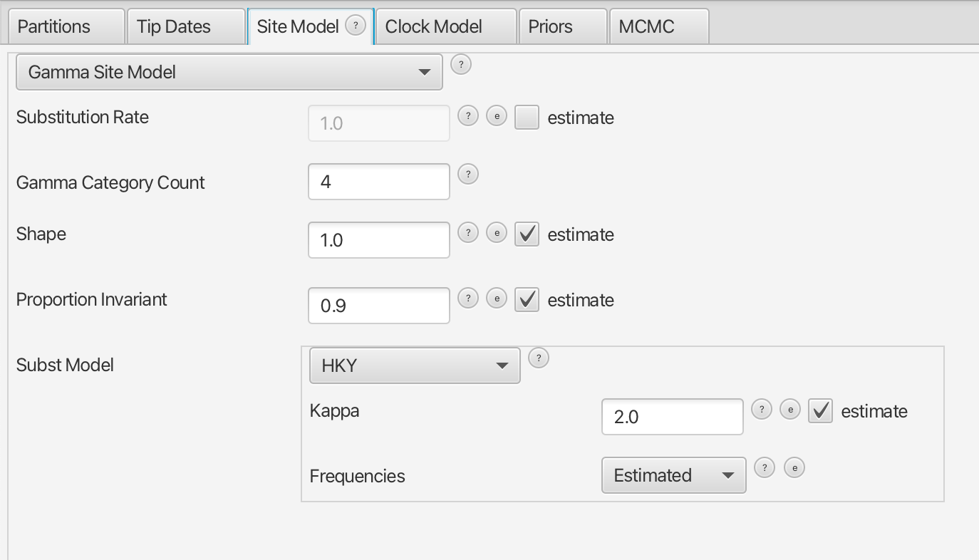Show help for Frequencies
This screenshot has height=560, width=979.
point(765,468)
